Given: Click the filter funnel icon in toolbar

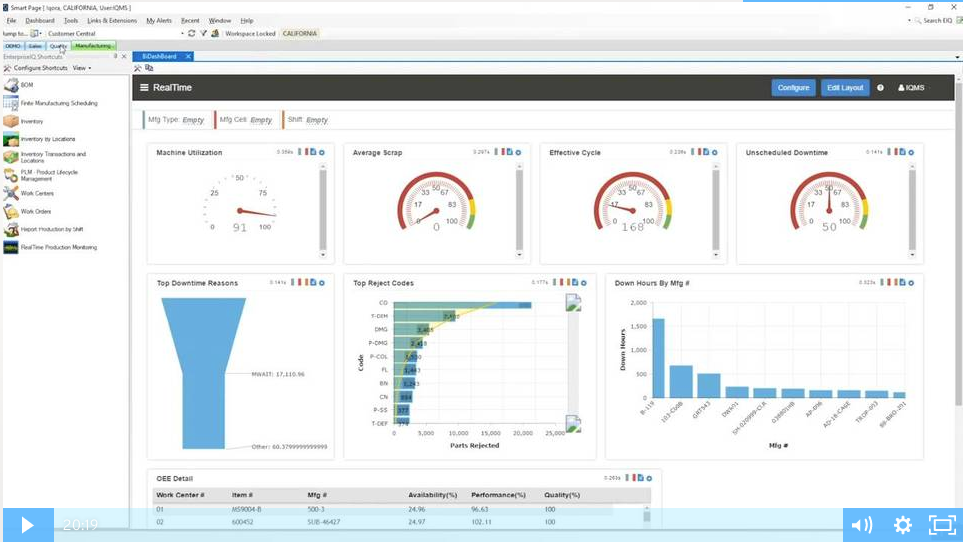Looking at the screenshot, I should tap(203, 33).
